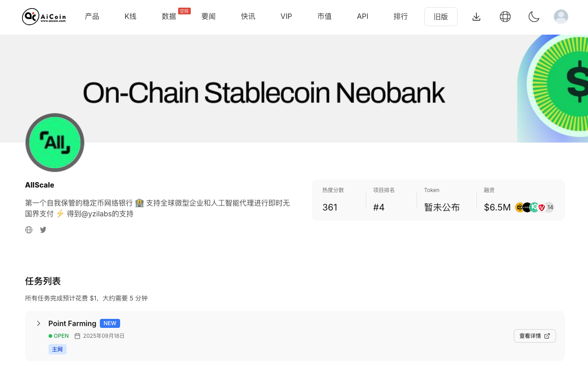This screenshot has width=588, height=376.
Task: Click the user avatar icon
Action: (x=561, y=17)
